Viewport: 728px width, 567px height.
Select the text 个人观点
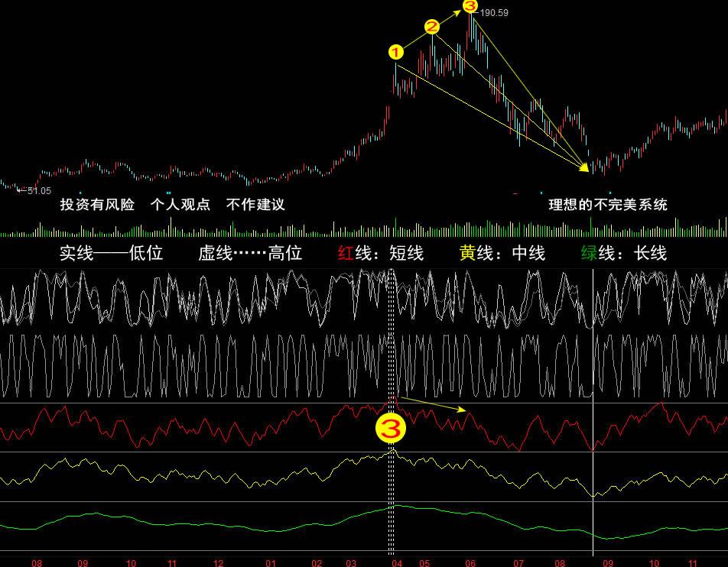tap(180, 204)
